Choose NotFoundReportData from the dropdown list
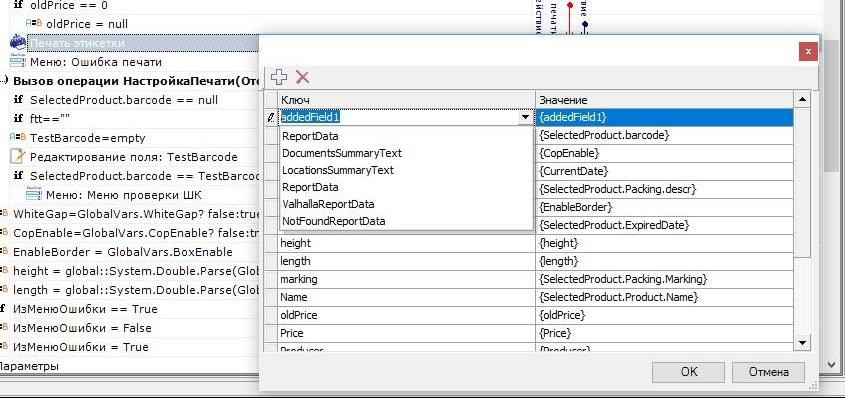 pos(334,221)
